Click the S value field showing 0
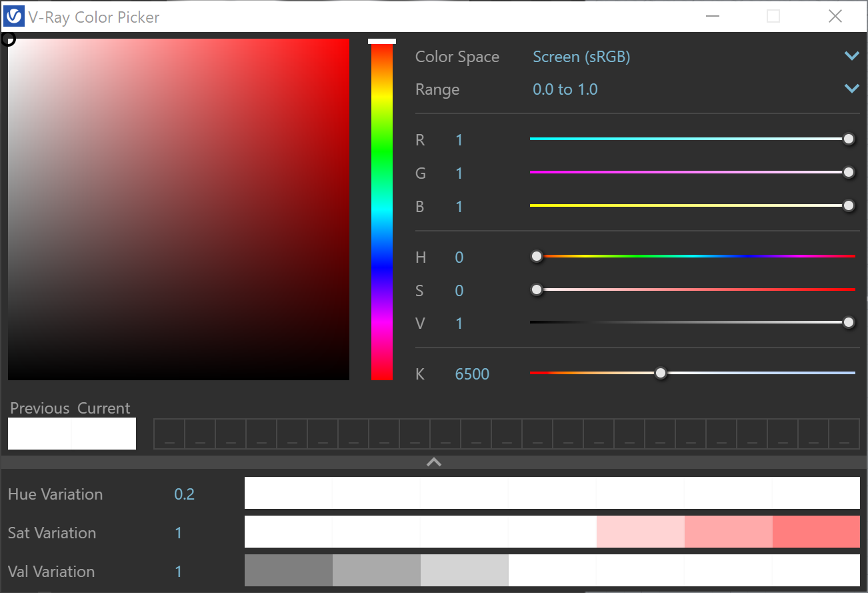868x593 pixels. [459, 291]
